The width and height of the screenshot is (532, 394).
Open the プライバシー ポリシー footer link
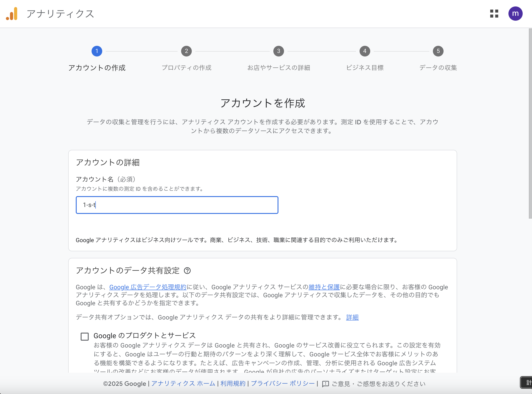[x=283, y=384]
